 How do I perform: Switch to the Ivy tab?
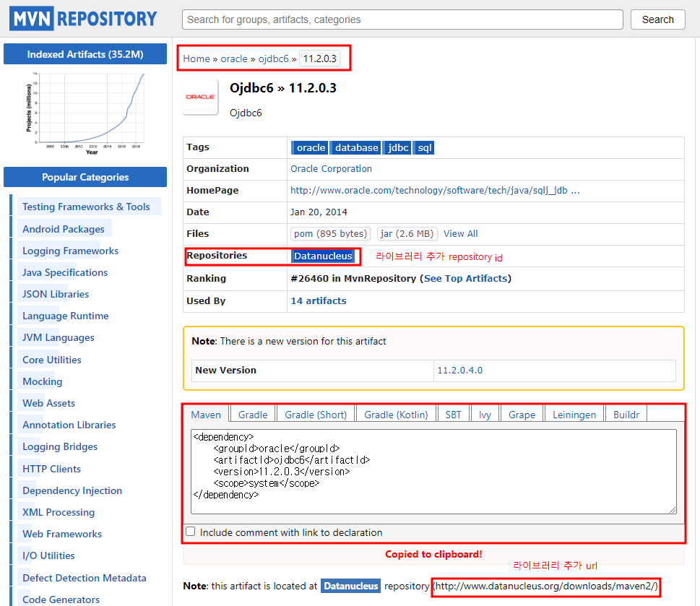(485, 415)
